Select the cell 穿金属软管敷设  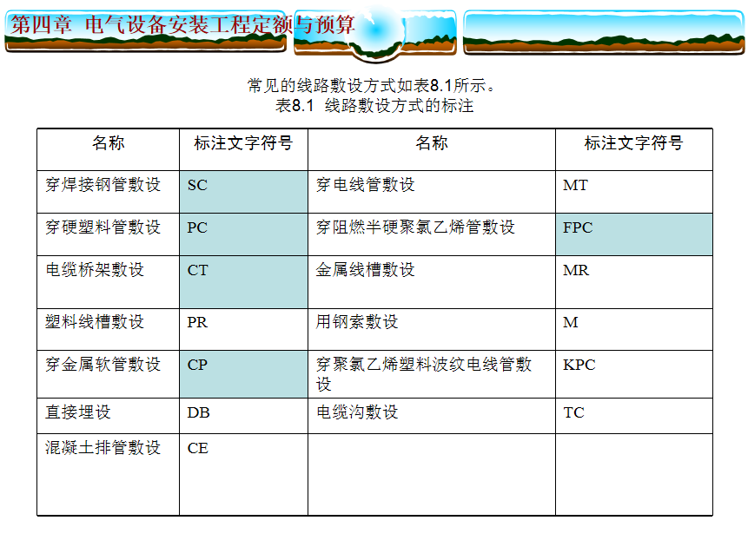click(x=109, y=374)
